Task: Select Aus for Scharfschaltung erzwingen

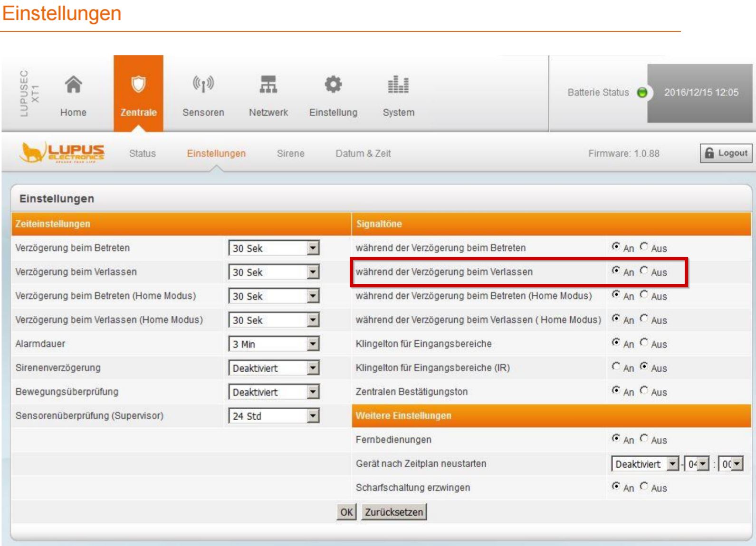Action: (644, 486)
